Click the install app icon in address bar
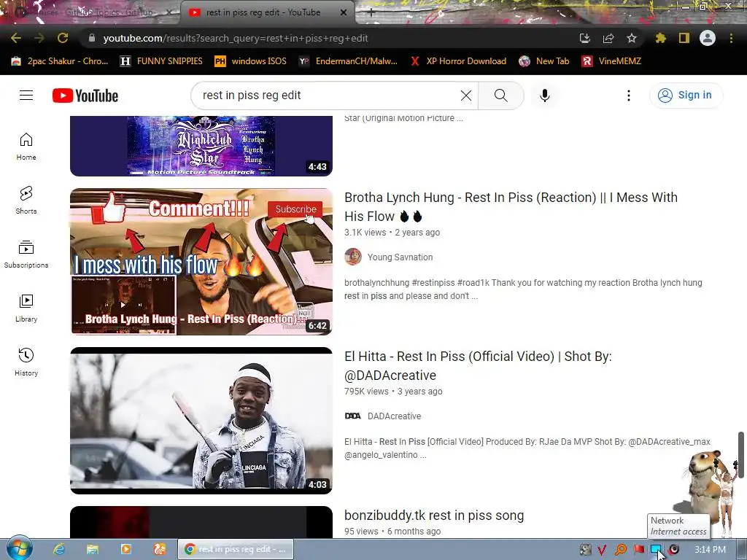Image resolution: width=747 pixels, height=560 pixels. 584,38
